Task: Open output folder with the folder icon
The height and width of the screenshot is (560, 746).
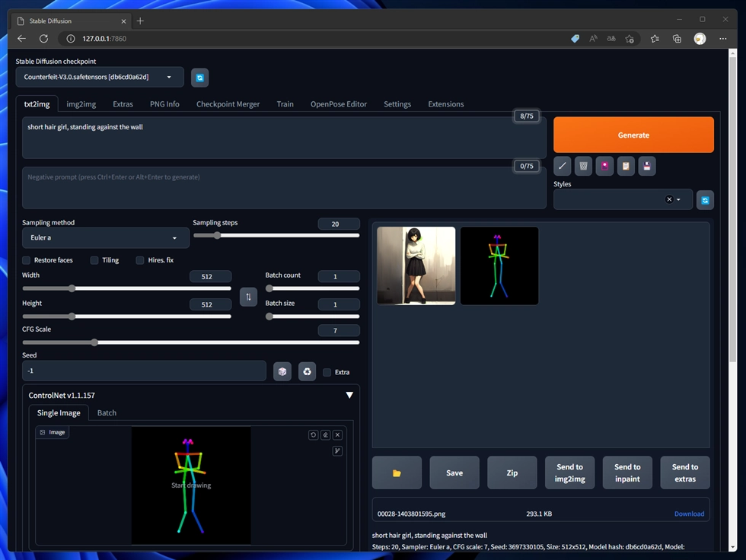Action: pyautogui.click(x=397, y=473)
